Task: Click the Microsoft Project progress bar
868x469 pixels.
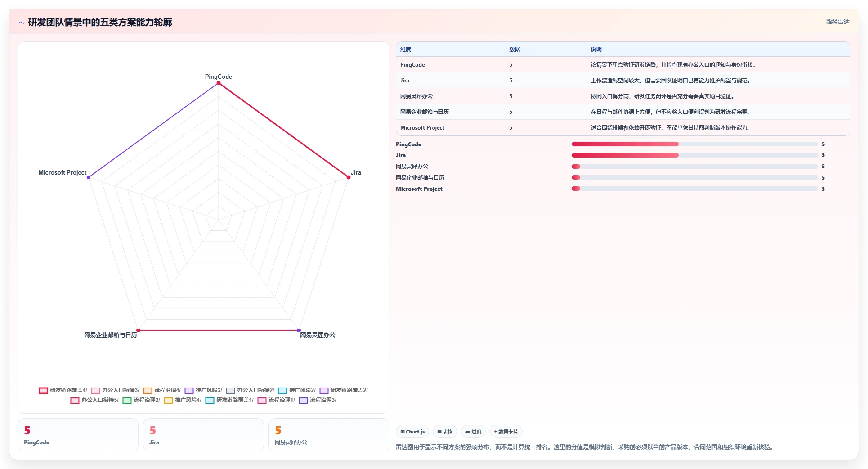Action: click(694, 189)
